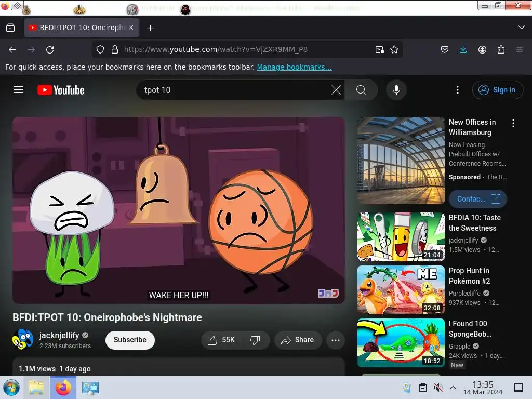Open Firefox downloads panel
This screenshot has width=532, height=399.
click(463, 49)
